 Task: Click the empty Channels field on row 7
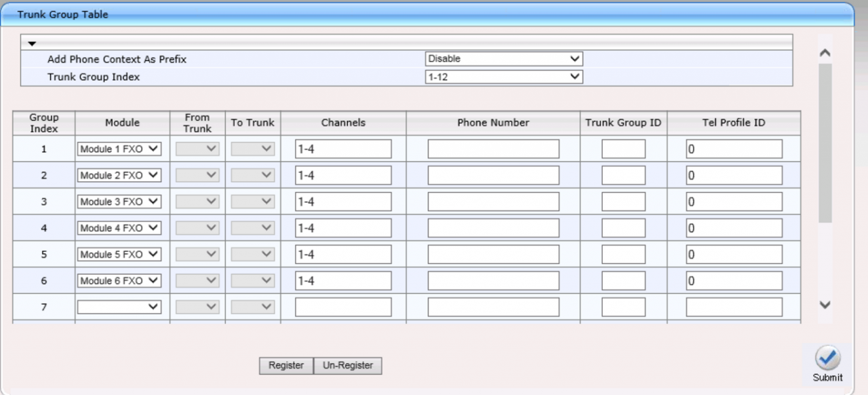[342, 307]
